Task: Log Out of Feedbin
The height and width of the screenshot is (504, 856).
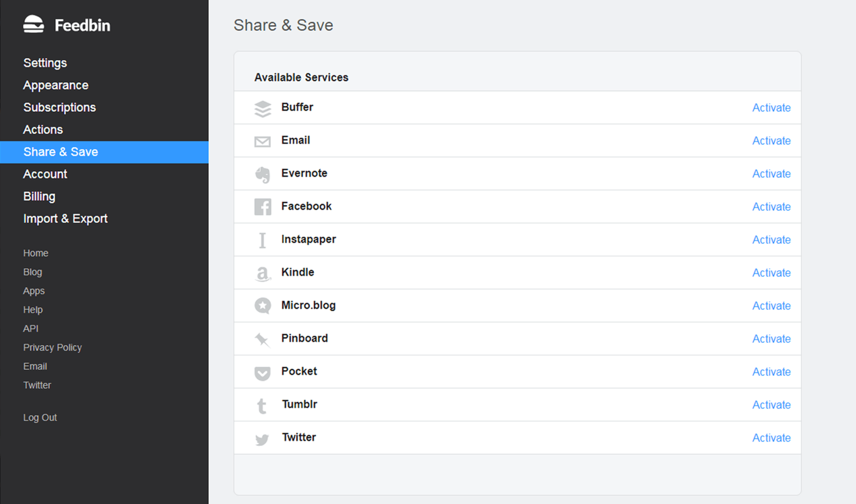Action: tap(40, 418)
